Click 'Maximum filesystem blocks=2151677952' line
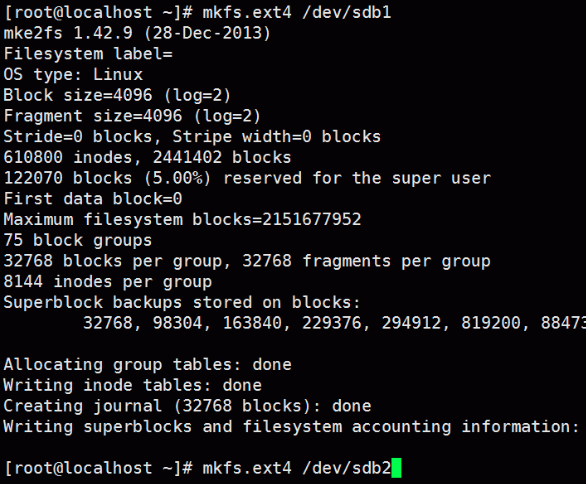This screenshot has width=586, height=484. click(x=182, y=219)
